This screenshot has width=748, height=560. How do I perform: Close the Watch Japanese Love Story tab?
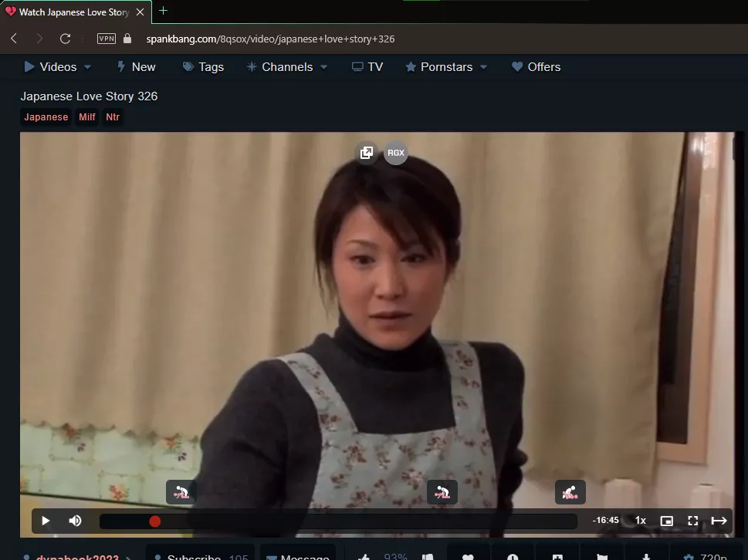pos(140,12)
